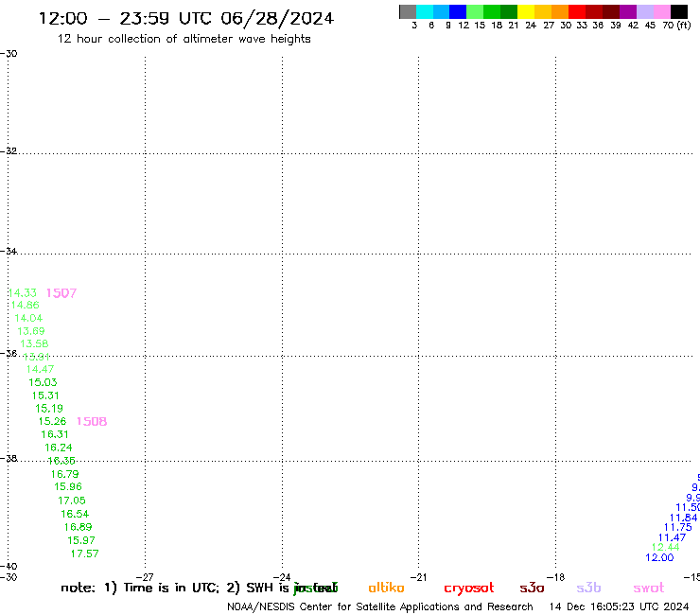
Task: Click blue wave height value 11.75
Action: 678,527
